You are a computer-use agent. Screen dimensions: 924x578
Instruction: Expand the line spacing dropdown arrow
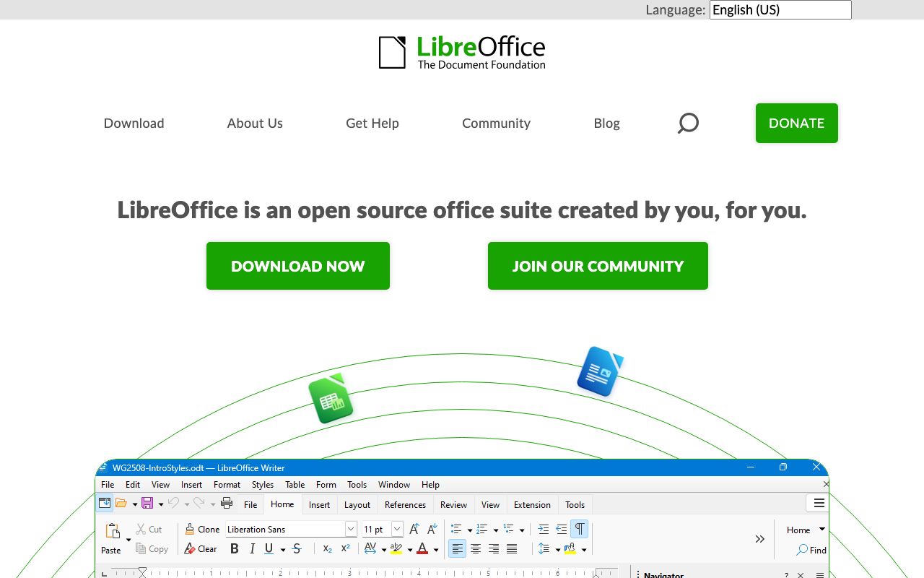(x=558, y=550)
